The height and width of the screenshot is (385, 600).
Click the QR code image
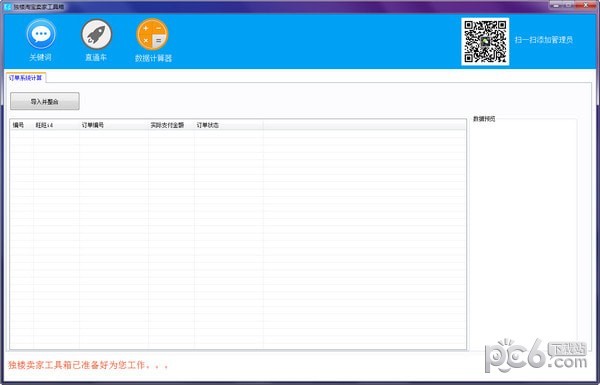click(485, 41)
